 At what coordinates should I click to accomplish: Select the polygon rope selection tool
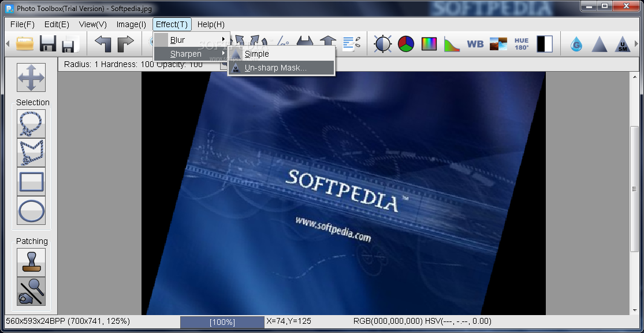pyautogui.click(x=31, y=153)
